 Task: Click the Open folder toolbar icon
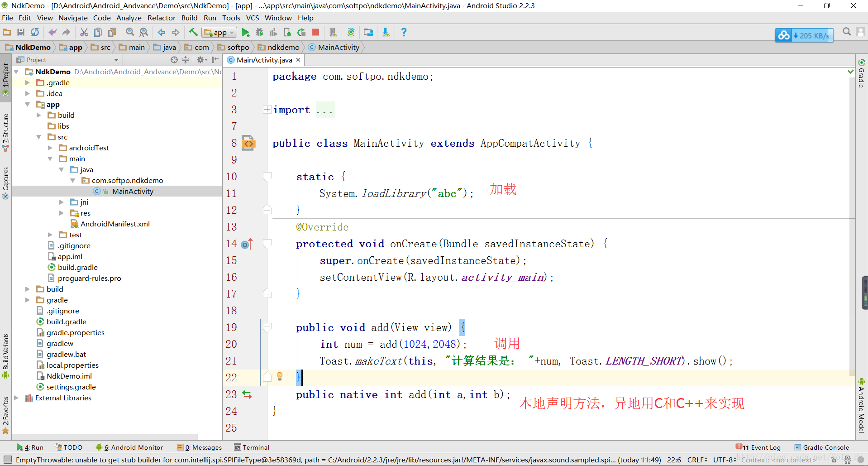pos(7,32)
